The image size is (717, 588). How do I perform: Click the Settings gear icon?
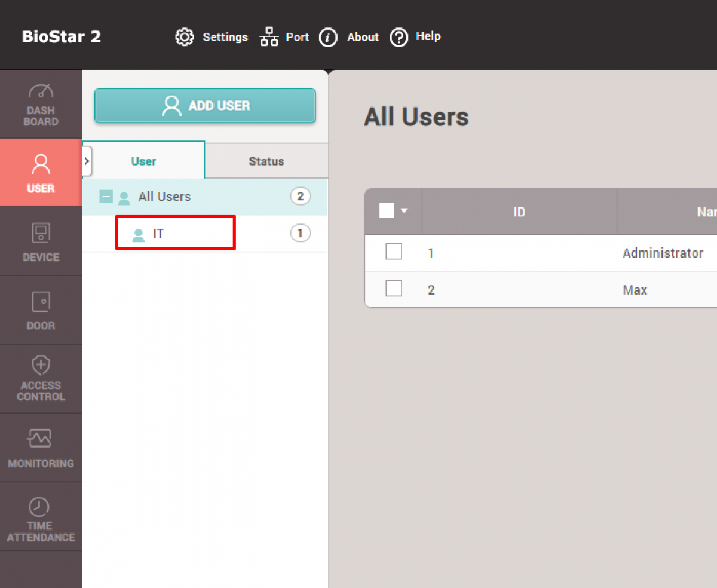point(184,37)
